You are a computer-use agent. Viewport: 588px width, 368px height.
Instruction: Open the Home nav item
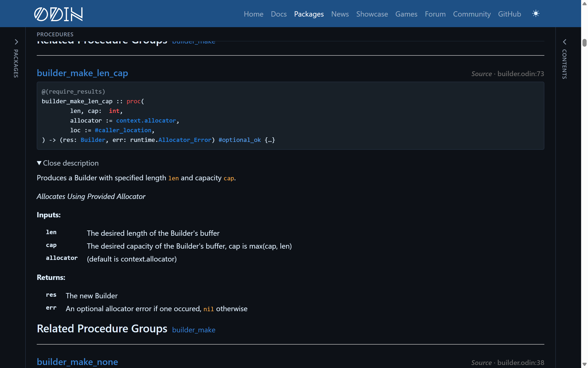(x=253, y=14)
